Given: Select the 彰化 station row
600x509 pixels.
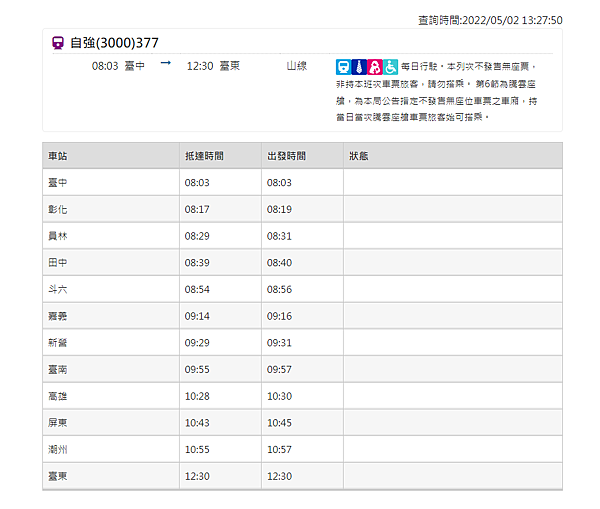Looking at the screenshot, I should click(302, 209).
